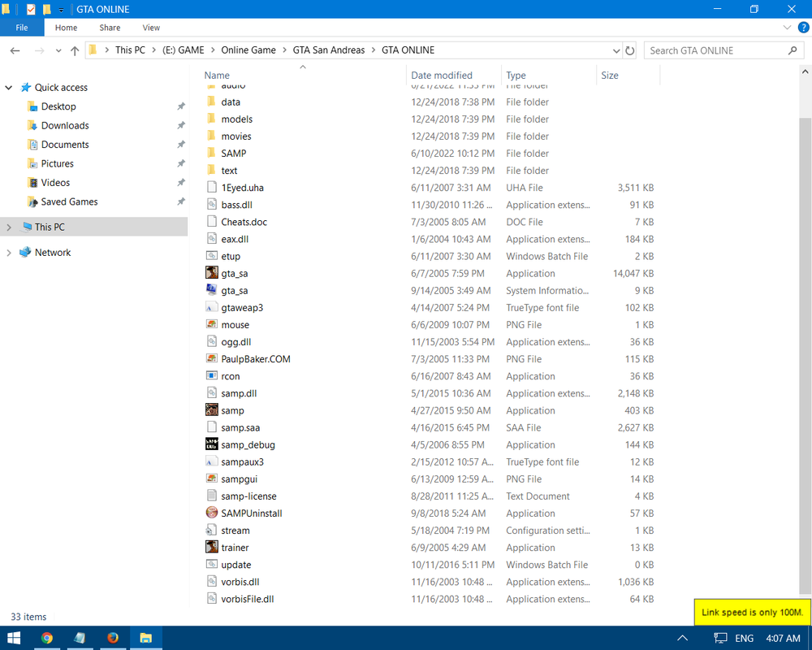The width and height of the screenshot is (812, 650).
Task: Switch to the View ribbon tab
Action: pyautogui.click(x=151, y=28)
